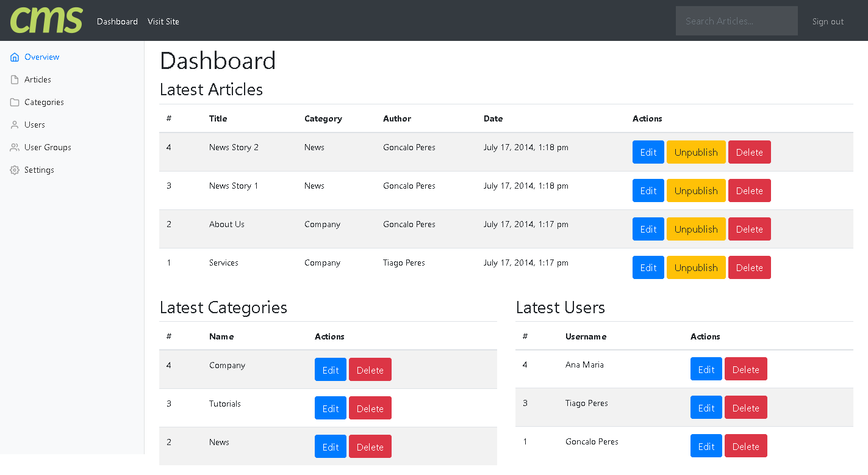The width and height of the screenshot is (868, 475).
Task: Unpublish the About Us article
Action: click(x=695, y=229)
